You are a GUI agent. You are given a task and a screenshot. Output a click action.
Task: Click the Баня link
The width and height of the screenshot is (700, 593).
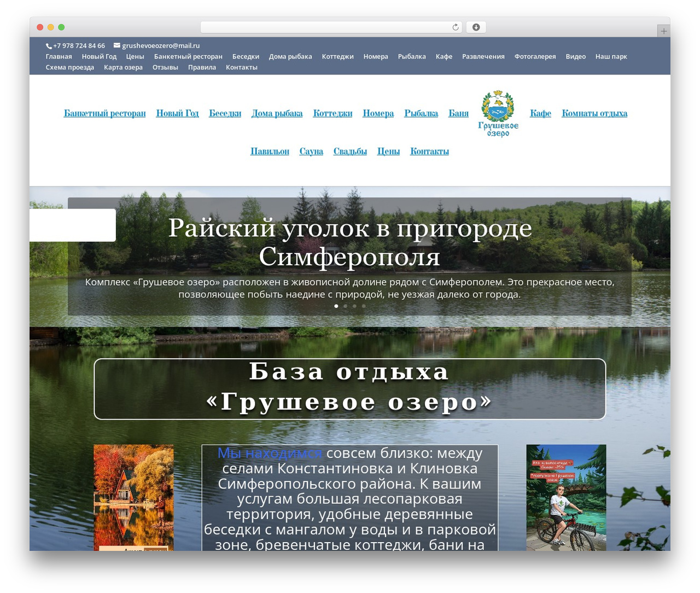click(x=458, y=113)
